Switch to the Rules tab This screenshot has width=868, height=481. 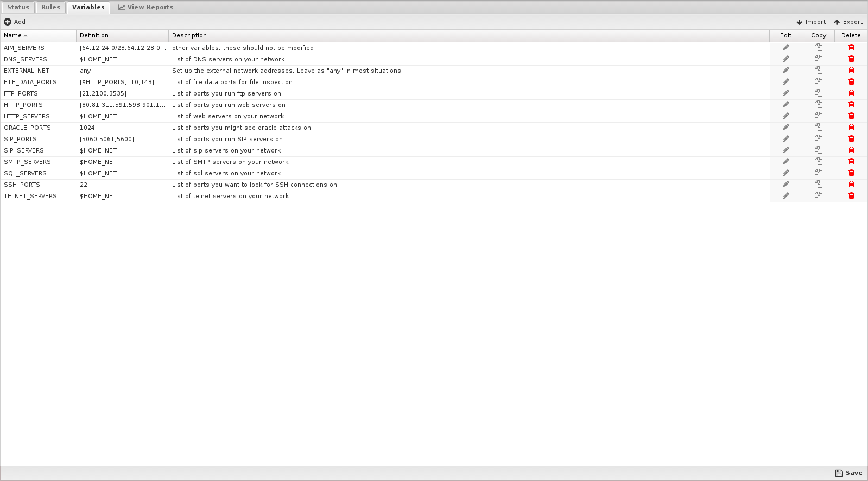50,7
